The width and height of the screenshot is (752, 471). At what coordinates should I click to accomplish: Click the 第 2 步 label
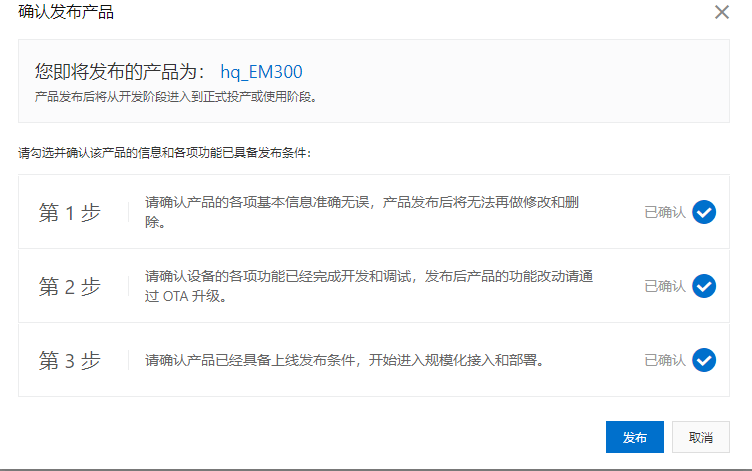point(70,286)
